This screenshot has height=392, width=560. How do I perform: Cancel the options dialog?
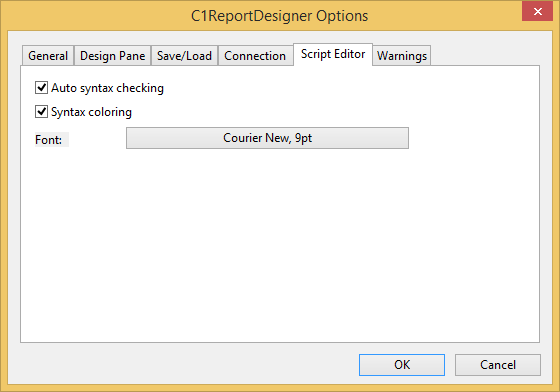(x=498, y=365)
